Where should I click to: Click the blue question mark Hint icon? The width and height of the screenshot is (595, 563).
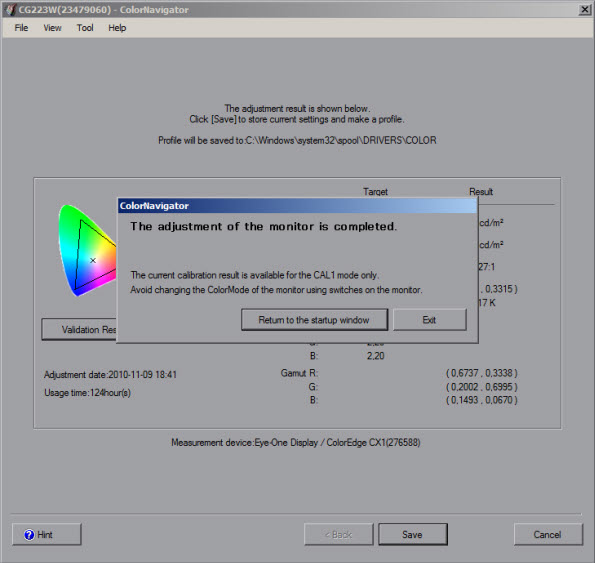tap(29, 535)
